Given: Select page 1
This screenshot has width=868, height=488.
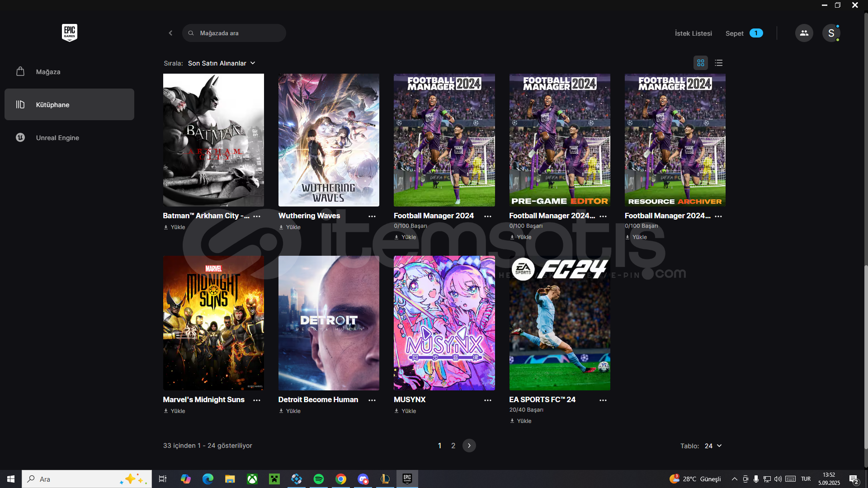Looking at the screenshot, I should pyautogui.click(x=439, y=446).
